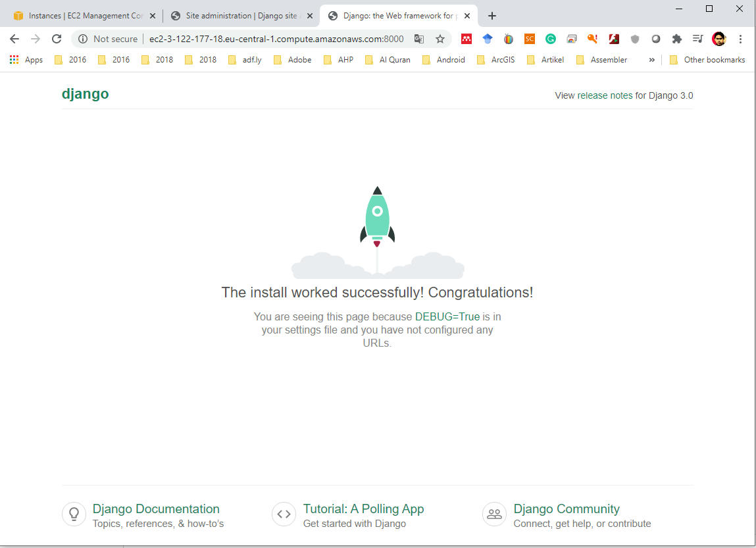Viewport: 756px width, 548px height.
Task: Click the rocket illustration
Action: point(378,232)
